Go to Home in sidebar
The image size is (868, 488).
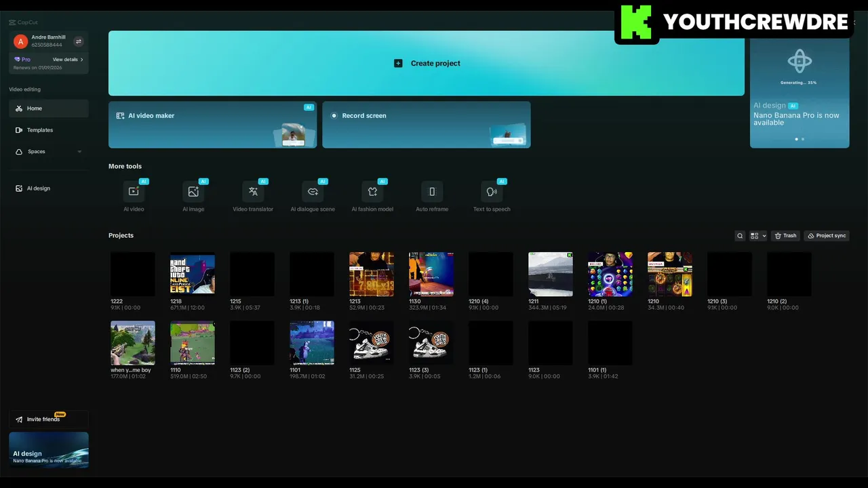click(49, 108)
